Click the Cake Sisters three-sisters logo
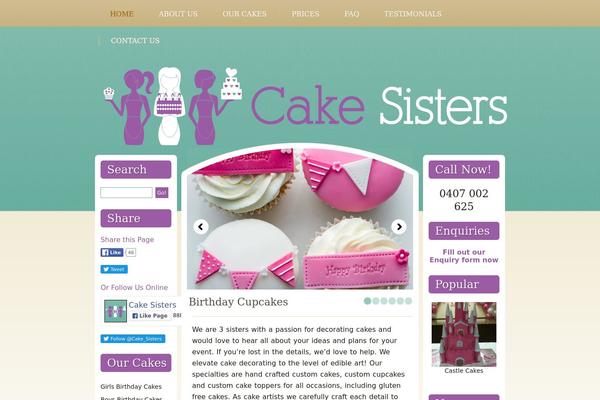The width and height of the screenshot is (600, 400). click(x=173, y=106)
